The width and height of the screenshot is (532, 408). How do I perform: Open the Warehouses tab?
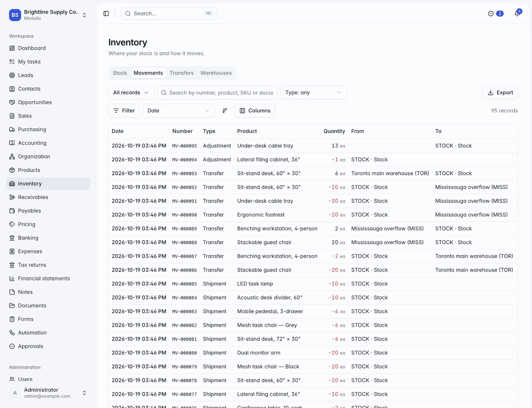tap(216, 73)
